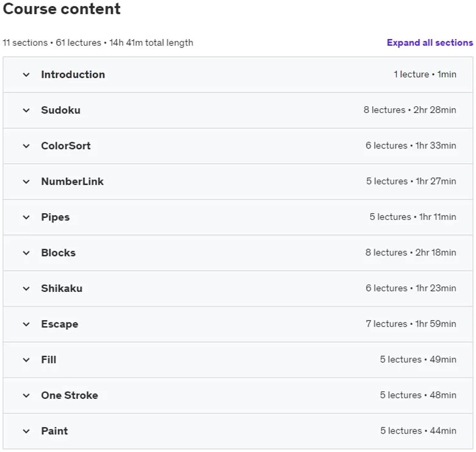The width and height of the screenshot is (476, 452).
Task: Open the Sudoku section title
Action: pyautogui.click(x=60, y=110)
